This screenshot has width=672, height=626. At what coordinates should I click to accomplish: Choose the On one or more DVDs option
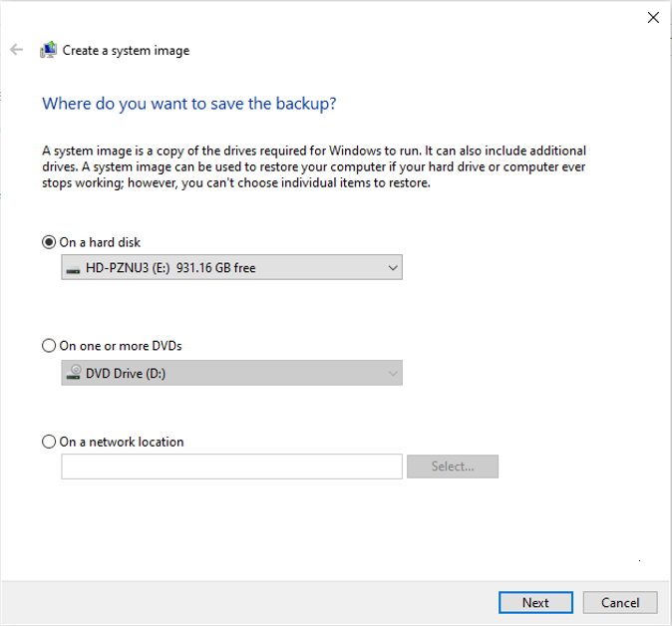point(49,346)
